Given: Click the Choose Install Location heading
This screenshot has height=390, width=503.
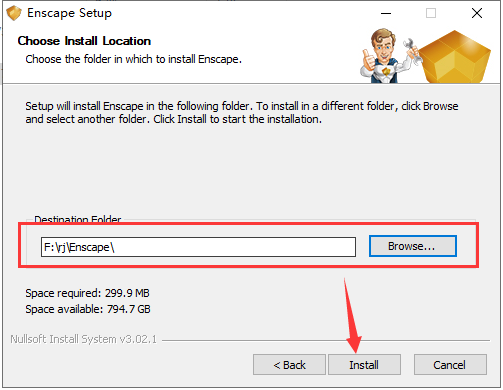Looking at the screenshot, I should pyautogui.click(x=84, y=41).
